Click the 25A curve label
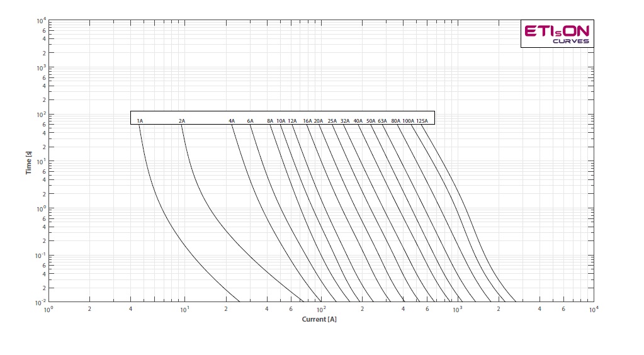 332,121
